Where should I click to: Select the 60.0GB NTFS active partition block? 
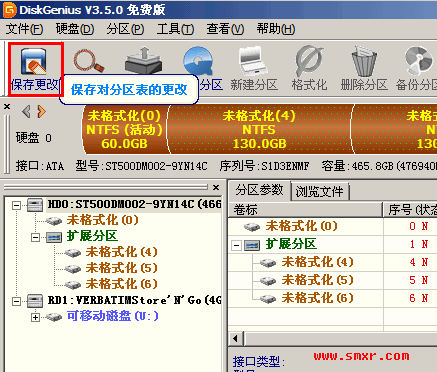(125, 129)
